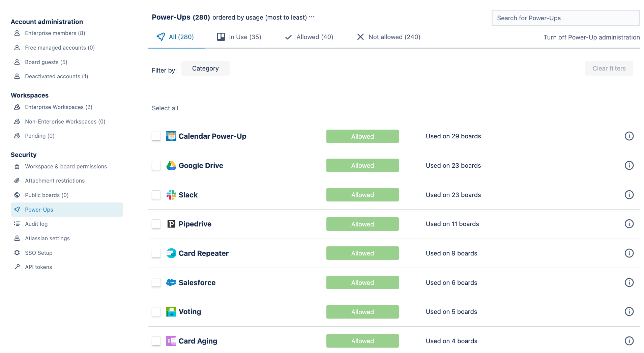
Task: Click the Pipedrive logo icon
Action: pyautogui.click(x=171, y=224)
